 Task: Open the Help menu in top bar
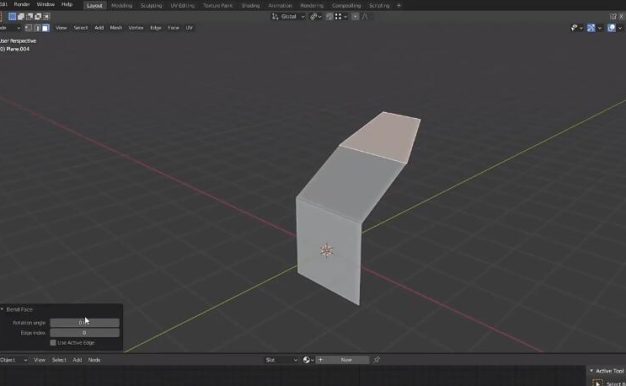point(67,4)
